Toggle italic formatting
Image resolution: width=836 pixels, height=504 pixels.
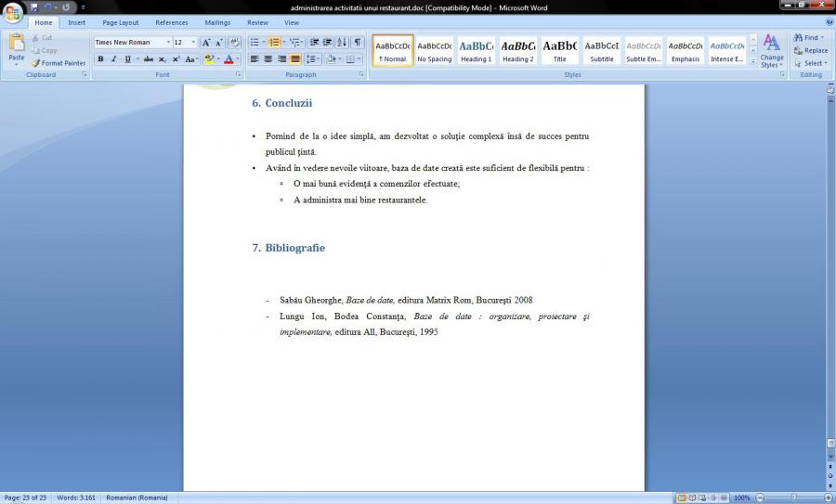pos(113,59)
